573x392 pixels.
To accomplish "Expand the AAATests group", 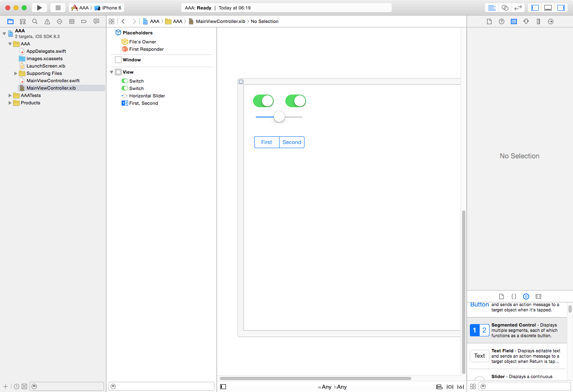I will [x=10, y=95].
